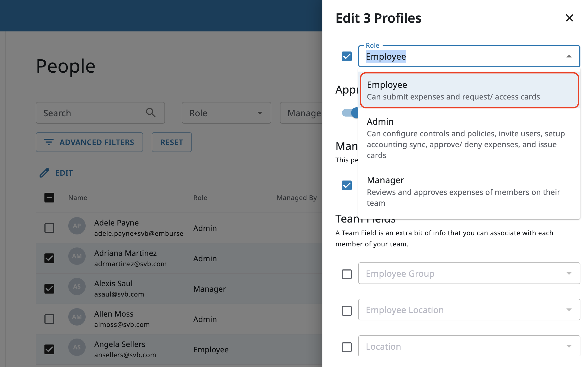Toggle the select-all header checkbox

pyautogui.click(x=49, y=198)
